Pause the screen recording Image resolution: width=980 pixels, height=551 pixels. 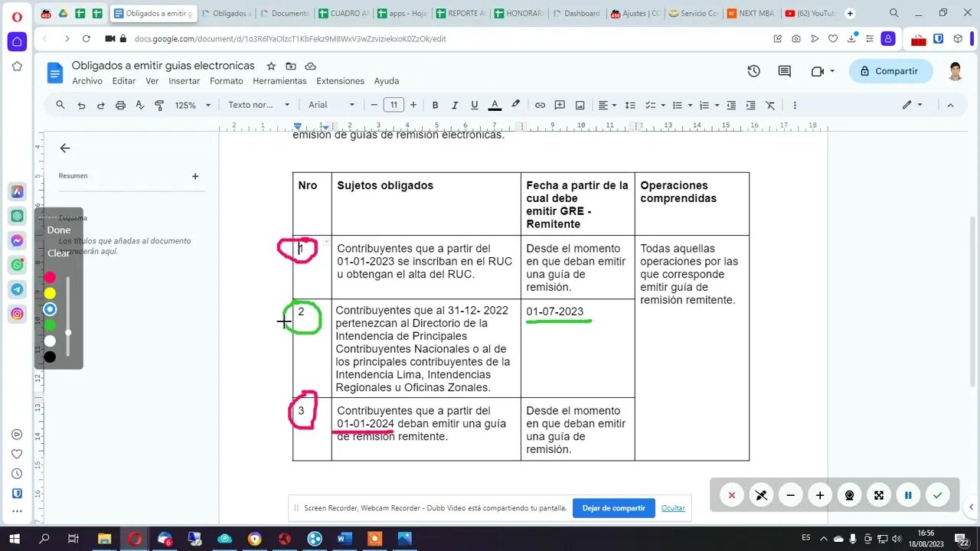pyautogui.click(x=908, y=495)
